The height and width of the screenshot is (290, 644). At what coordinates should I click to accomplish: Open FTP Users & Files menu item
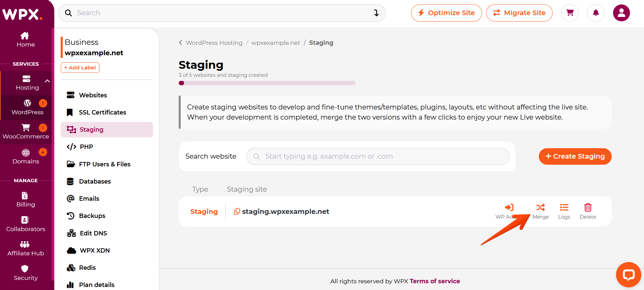click(107, 164)
